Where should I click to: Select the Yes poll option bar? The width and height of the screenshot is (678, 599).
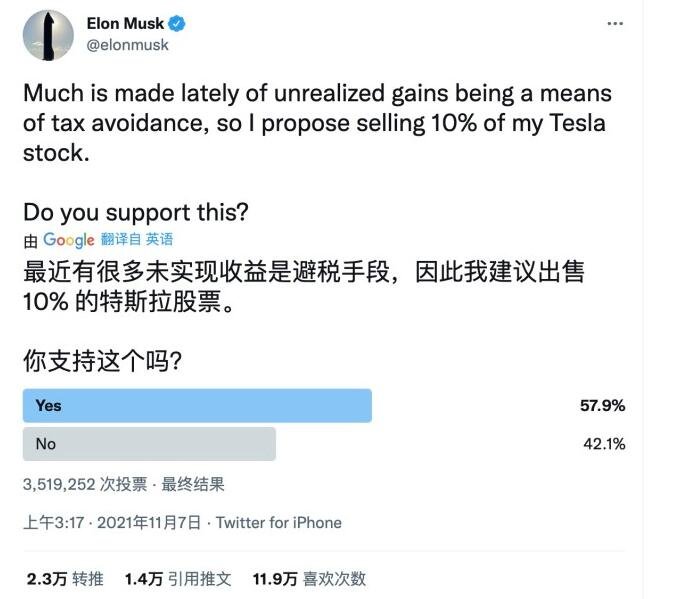point(197,405)
